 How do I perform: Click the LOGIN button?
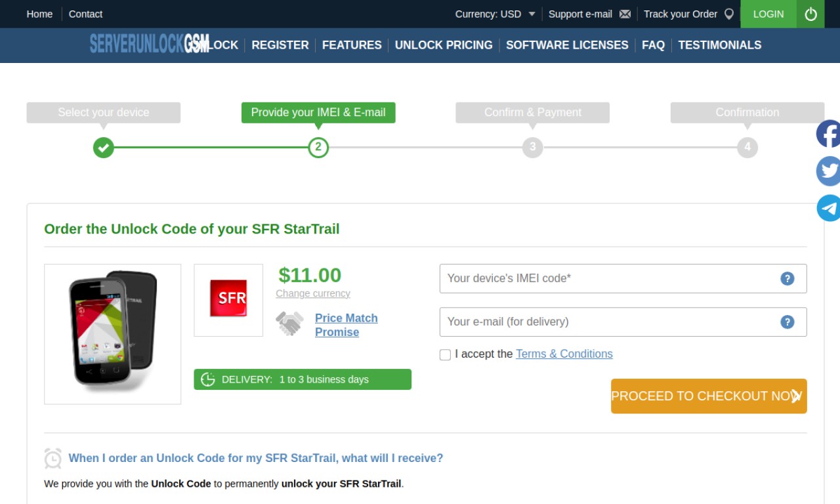point(768,14)
